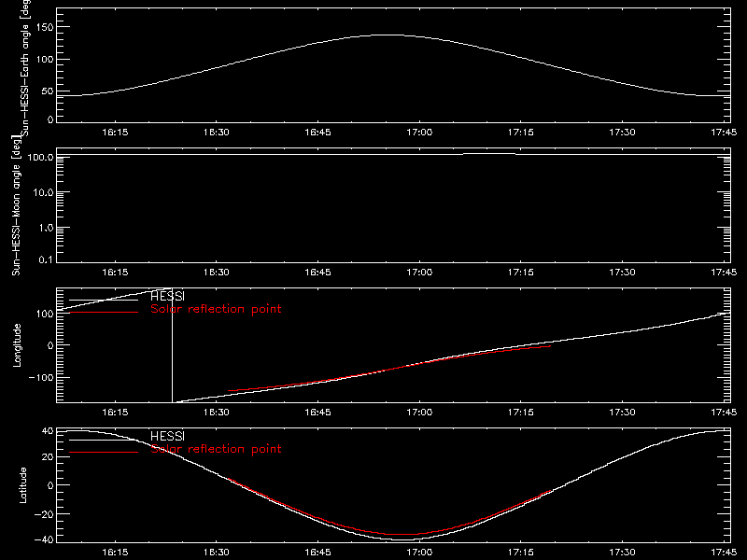Click the 100 tick label on Earth angle plot
Screen dimensions: 747x560
coord(45,60)
